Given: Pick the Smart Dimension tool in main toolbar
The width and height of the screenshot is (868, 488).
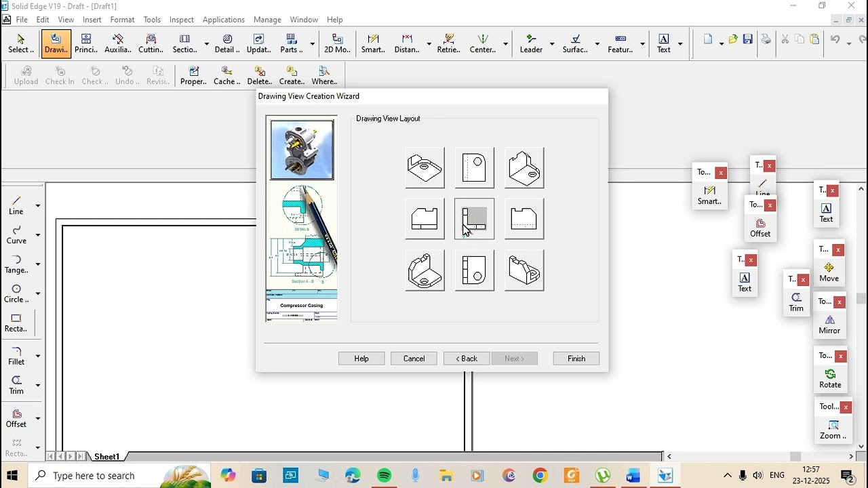Looking at the screenshot, I should [373, 44].
